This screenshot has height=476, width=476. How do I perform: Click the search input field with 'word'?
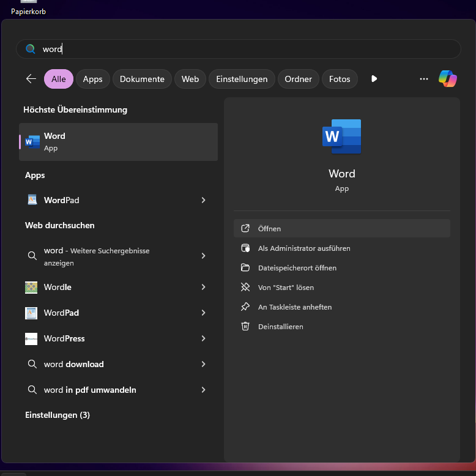click(x=245, y=49)
